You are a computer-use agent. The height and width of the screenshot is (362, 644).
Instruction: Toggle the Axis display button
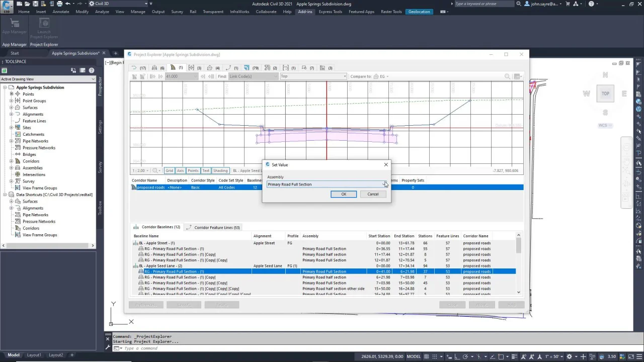(x=180, y=170)
